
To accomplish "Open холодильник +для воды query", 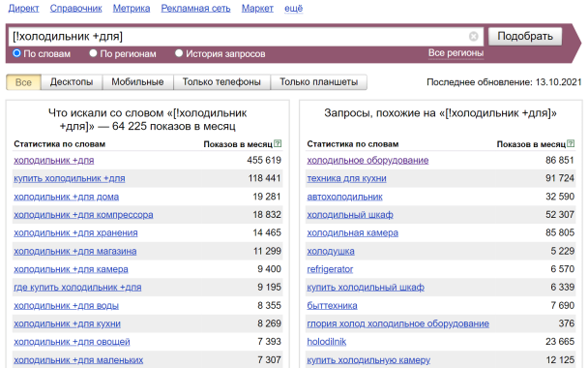I will click(67, 306).
